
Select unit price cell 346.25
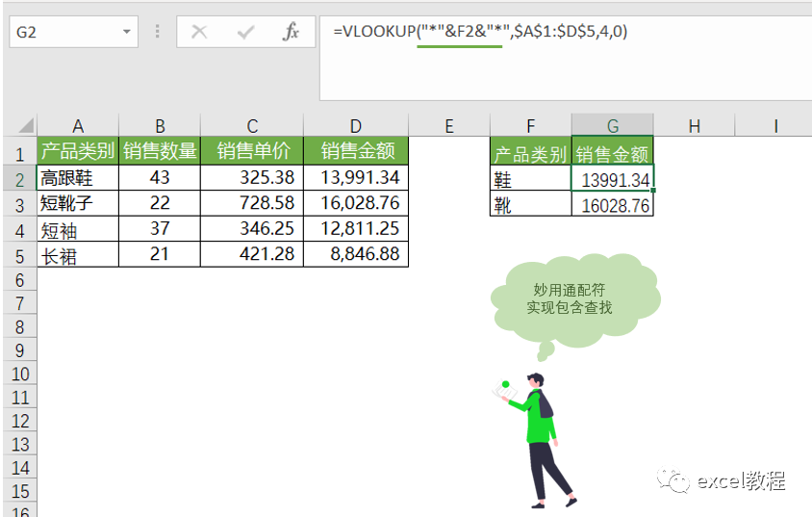(252, 228)
